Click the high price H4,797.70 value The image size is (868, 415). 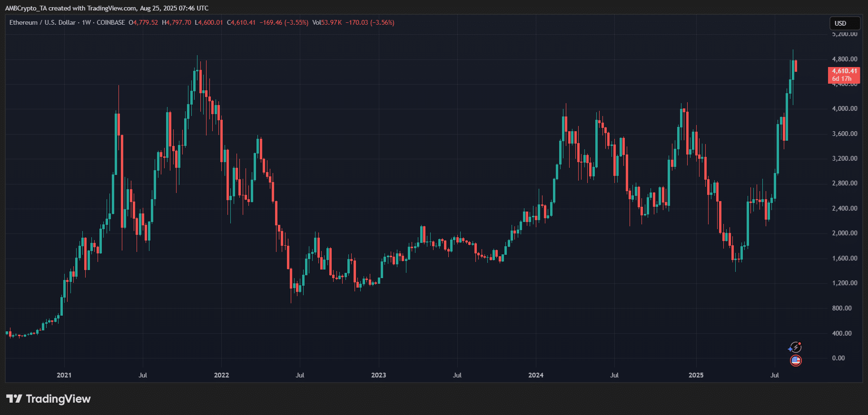(177, 22)
